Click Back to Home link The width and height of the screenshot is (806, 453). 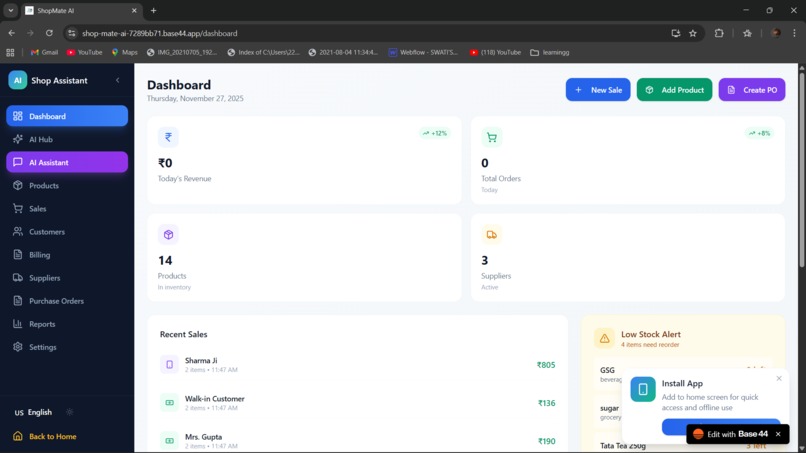coord(45,436)
